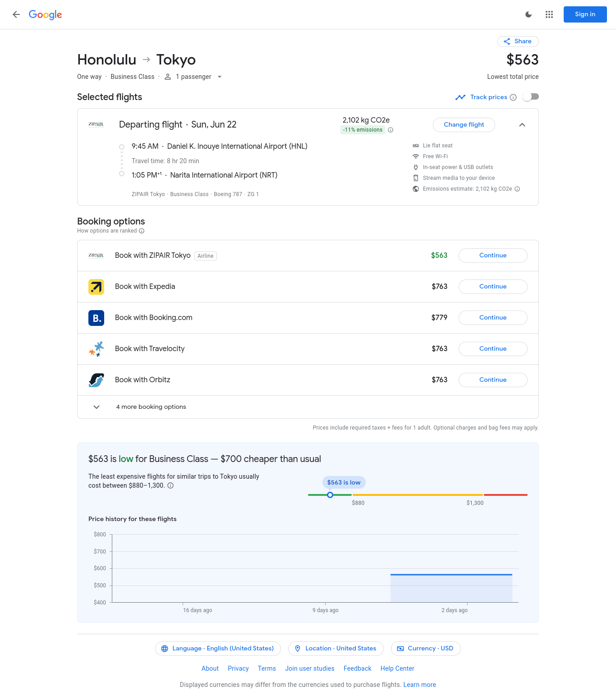The width and height of the screenshot is (616, 700).
Task: Open emissions info icon beside -11% emissions
Action: coord(391,130)
